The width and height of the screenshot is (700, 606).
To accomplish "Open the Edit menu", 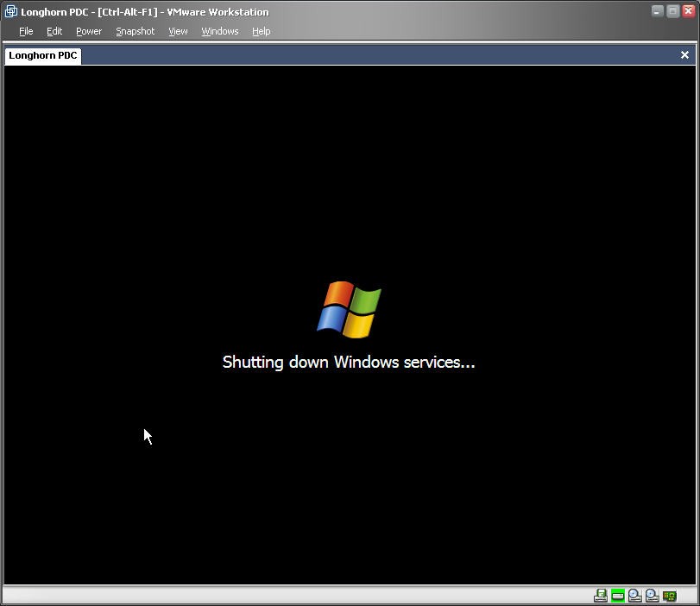I will pyautogui.click(x=54, y=31).
